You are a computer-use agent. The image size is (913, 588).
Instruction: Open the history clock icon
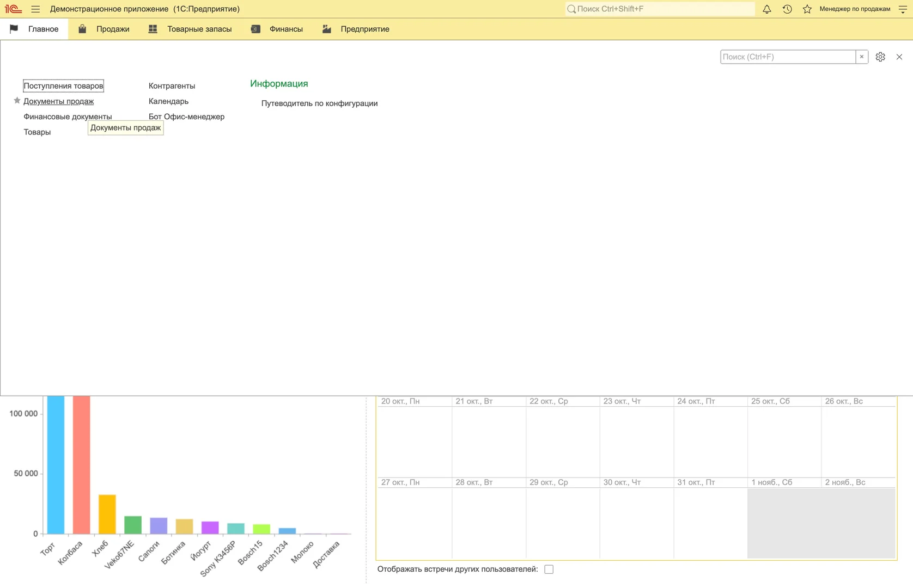[787, 9]
